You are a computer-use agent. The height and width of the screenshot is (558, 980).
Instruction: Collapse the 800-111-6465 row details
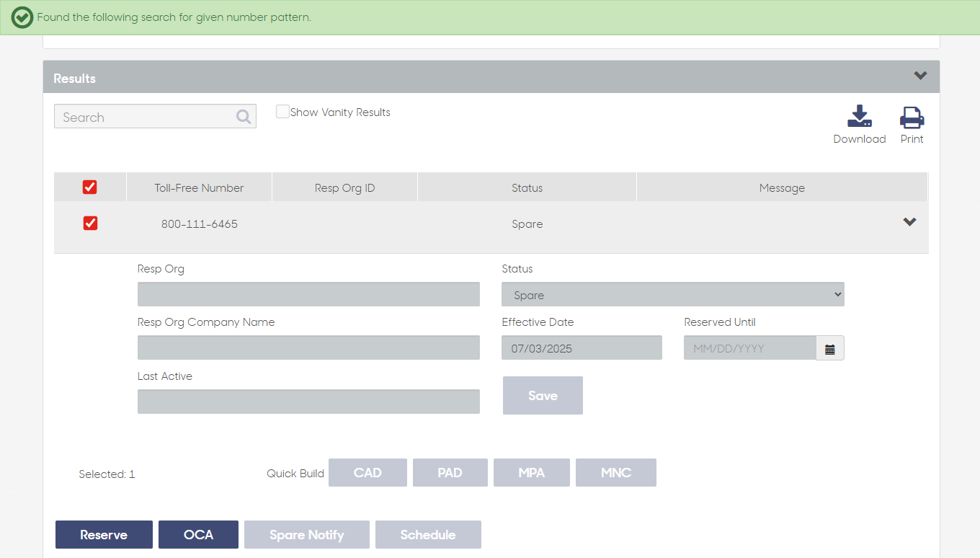[909, 222]
